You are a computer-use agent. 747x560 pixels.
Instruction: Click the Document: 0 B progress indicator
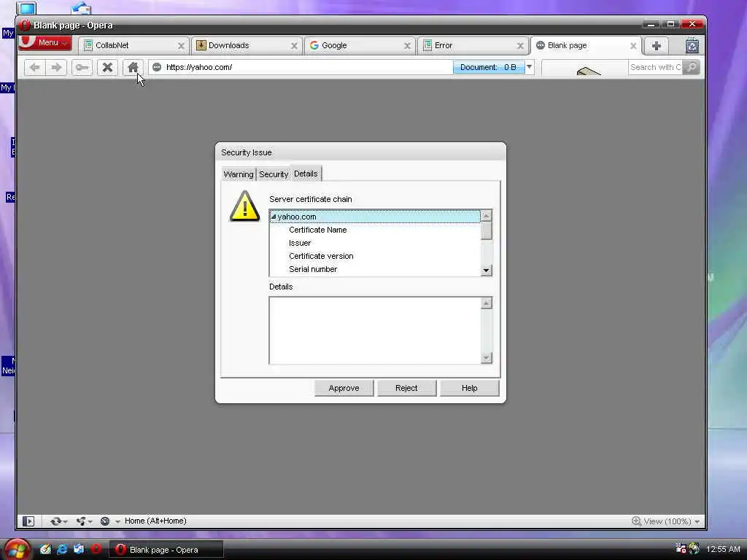[488, 67]
